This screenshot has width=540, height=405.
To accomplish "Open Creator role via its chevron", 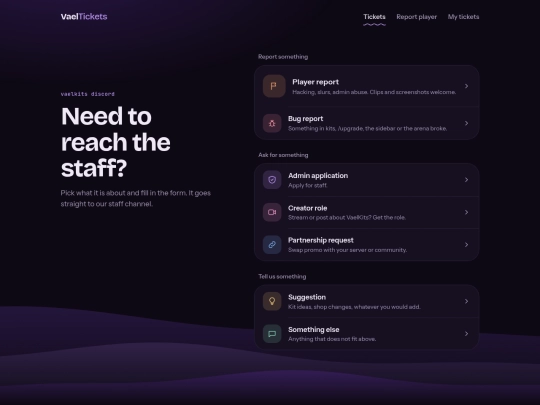I will [x=466, y=212].
